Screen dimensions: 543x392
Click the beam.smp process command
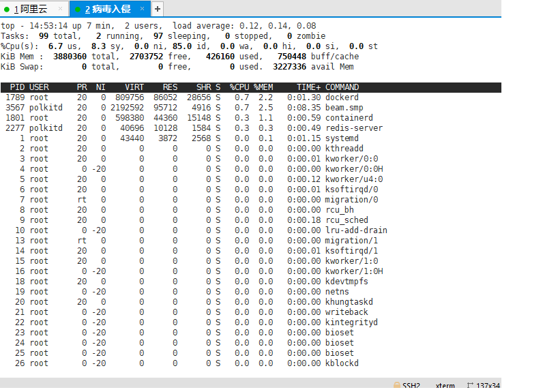344,108
